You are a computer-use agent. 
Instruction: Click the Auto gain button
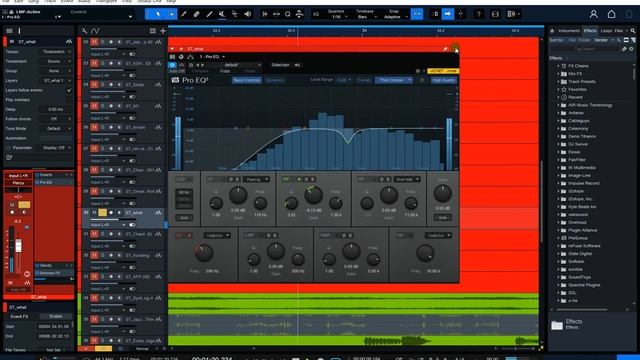point(442,218)
